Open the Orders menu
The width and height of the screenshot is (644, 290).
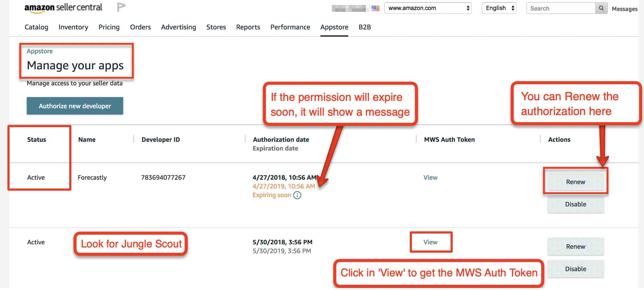[x=140, y=27]
